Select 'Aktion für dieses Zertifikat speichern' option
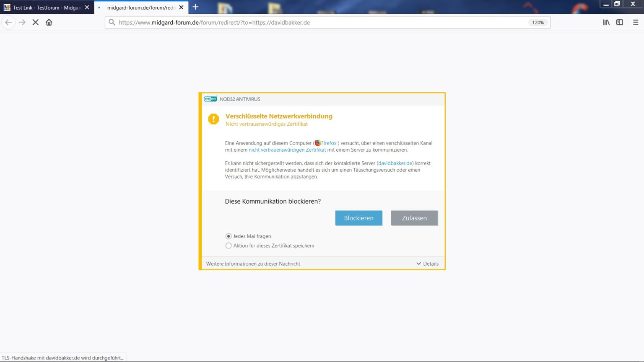 click(229, 246)
